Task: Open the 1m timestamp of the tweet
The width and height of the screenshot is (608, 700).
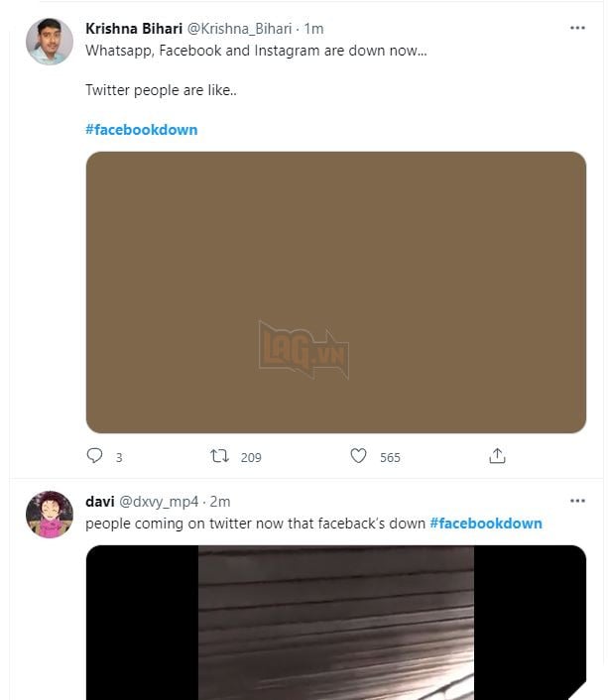Action: point(313,29)
